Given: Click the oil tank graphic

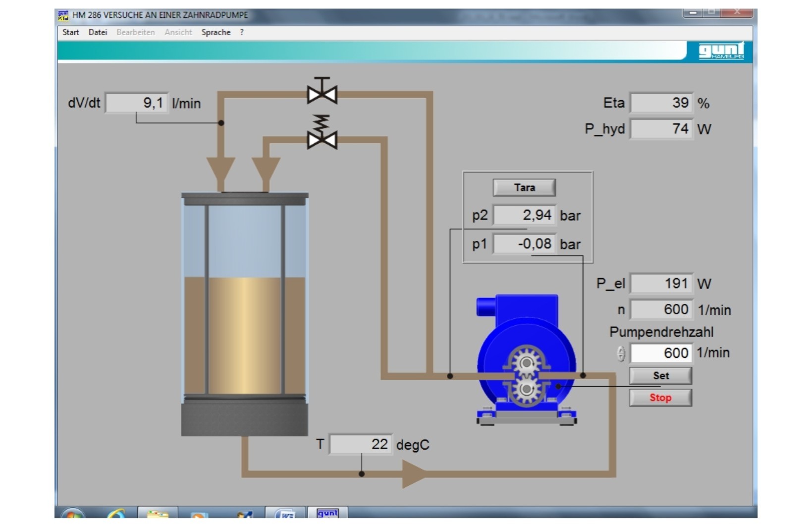Looking at the screenshot, I should (245, 314).
